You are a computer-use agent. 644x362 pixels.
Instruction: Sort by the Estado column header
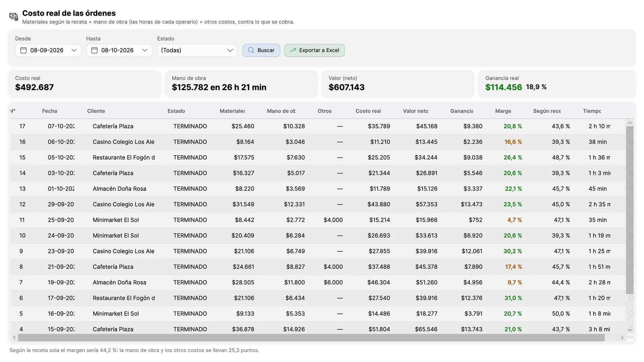coord(176,111)
